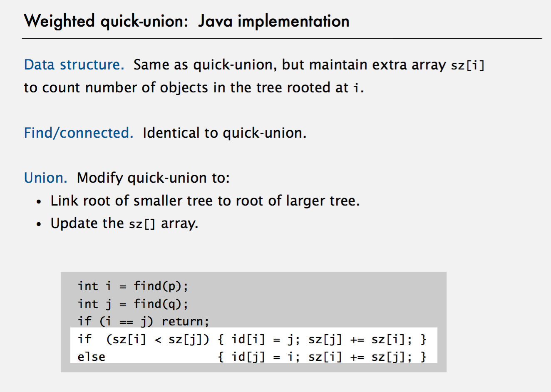Image resolution: width=551 pixels, height=392 pixels.
Task: Click the blue 'Data structure.' heading
Action: click(74, 65)
